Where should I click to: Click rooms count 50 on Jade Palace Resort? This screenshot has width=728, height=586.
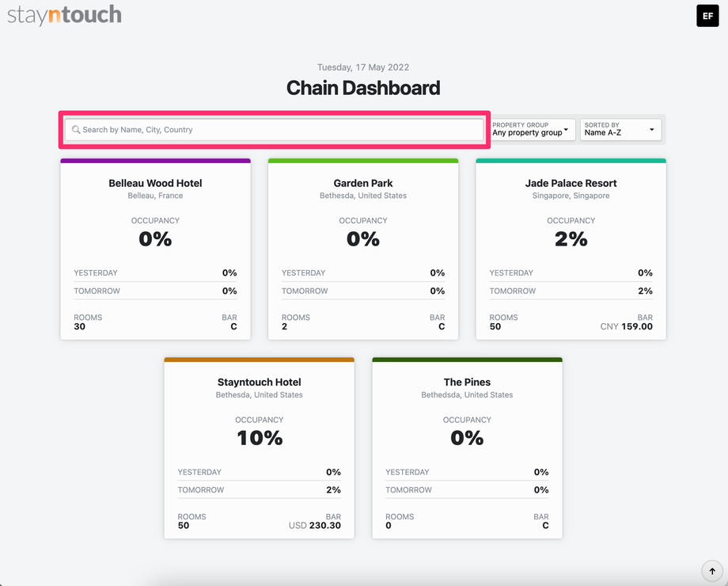pos(495,327)
